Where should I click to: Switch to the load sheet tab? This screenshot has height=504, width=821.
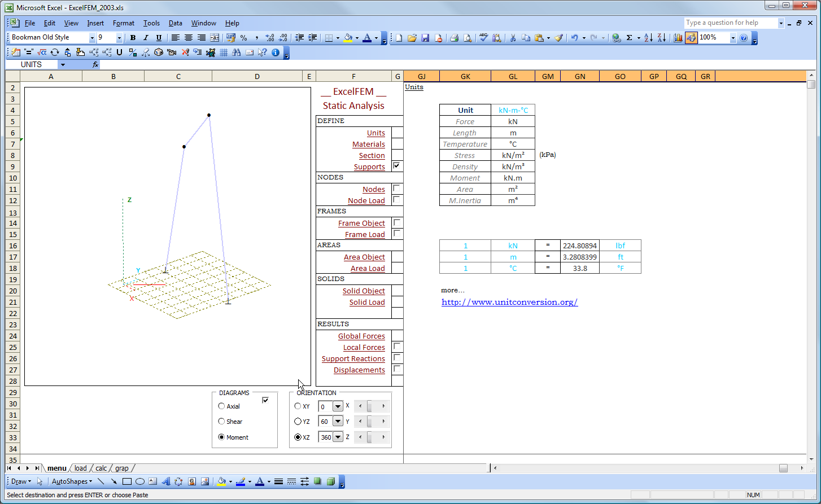(x=81, y=468)
